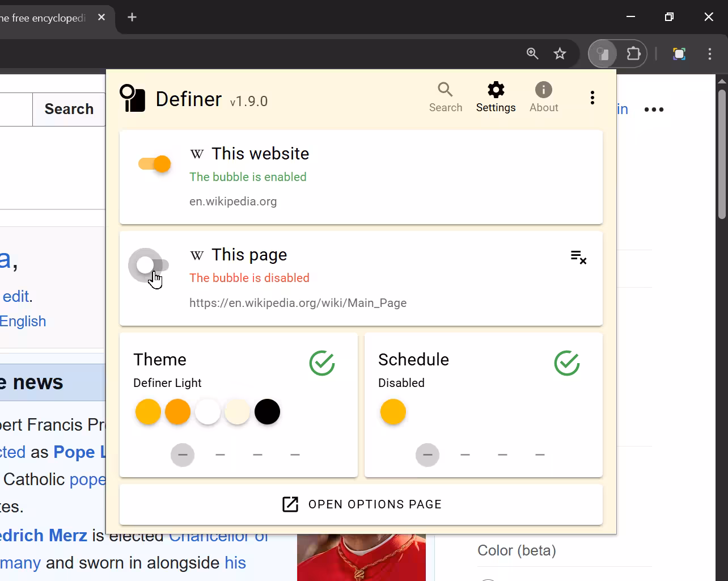Click the 'pope' link after Catholic
The image size is (728, 581).
pyautogui.click(x=87, y=479)
